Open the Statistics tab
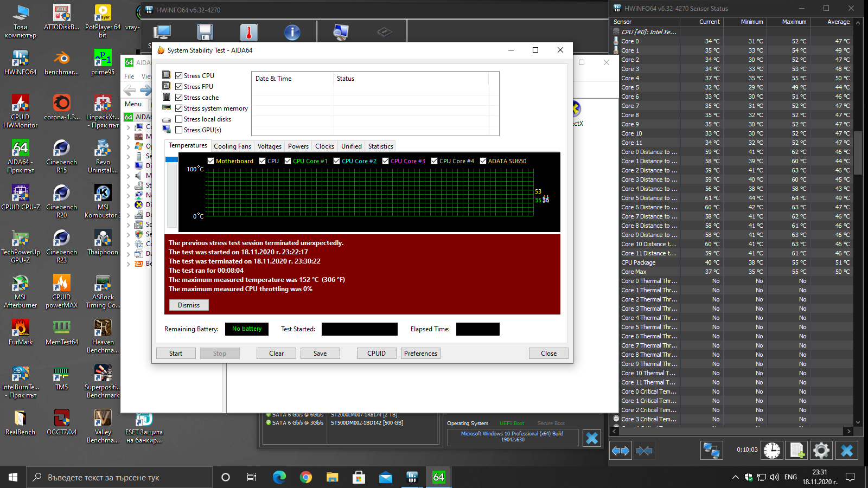Screen dimensions: 868x488 (381, 146)
